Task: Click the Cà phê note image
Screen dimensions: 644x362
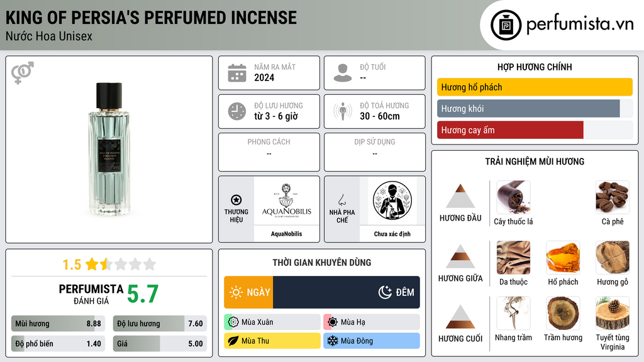Action: pyautogui.click(x=613, y=197)
